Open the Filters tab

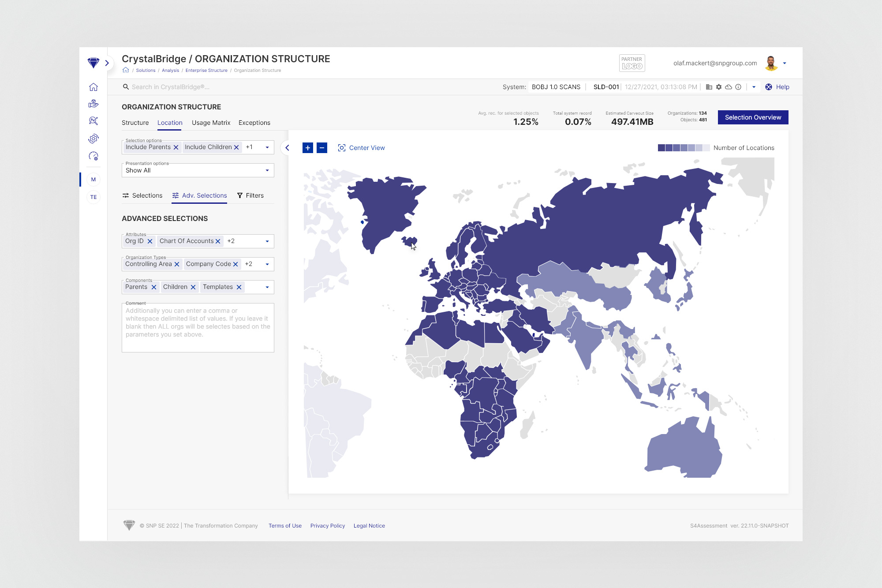(x=250, y=195)
